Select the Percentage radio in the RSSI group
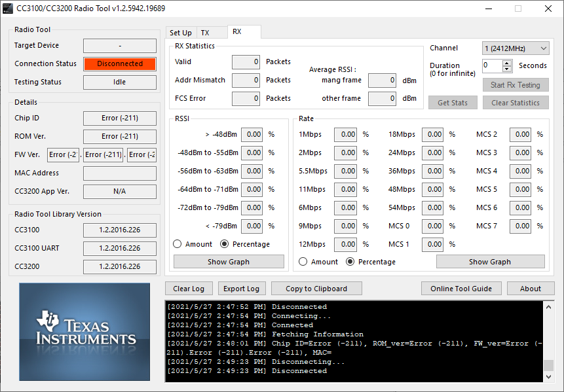 (244, 244)
